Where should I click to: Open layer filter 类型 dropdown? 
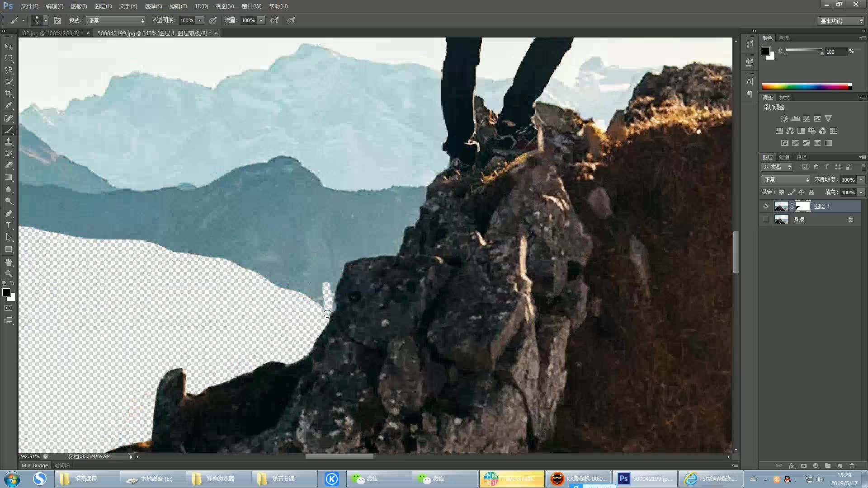click(778, 167)
